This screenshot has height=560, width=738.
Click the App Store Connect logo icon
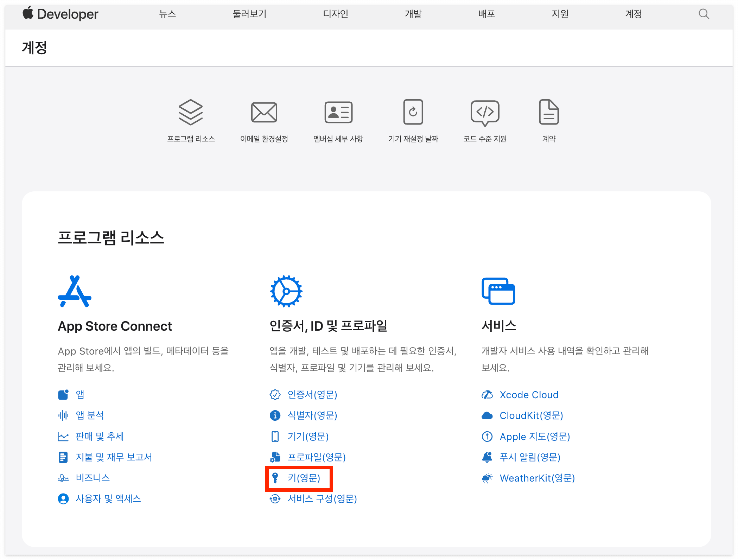point(75,291)
